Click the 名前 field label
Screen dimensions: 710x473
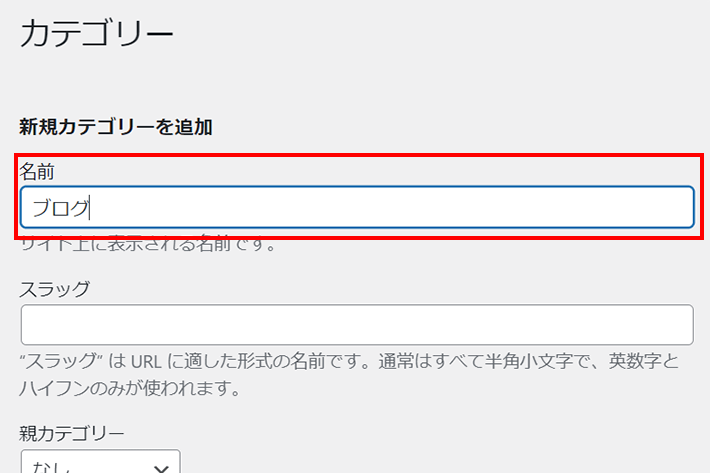37,172
